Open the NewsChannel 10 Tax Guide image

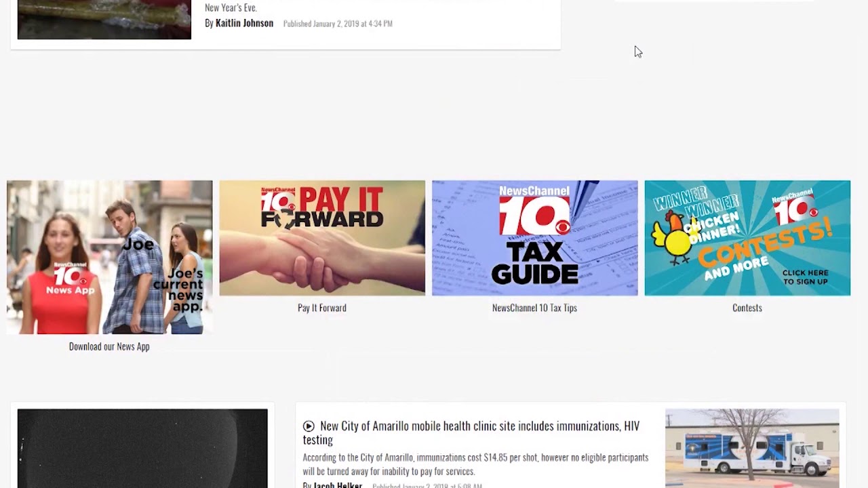[x=534, y=238]
